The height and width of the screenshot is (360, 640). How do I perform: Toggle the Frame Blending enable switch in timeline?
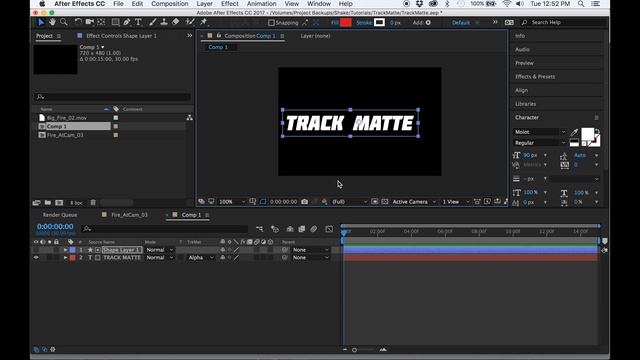[x=302, y=229]
